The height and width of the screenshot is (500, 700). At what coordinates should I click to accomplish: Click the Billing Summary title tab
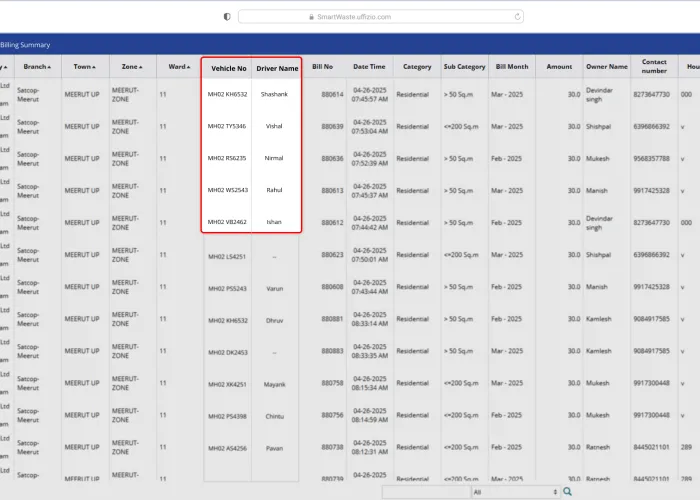26,45
